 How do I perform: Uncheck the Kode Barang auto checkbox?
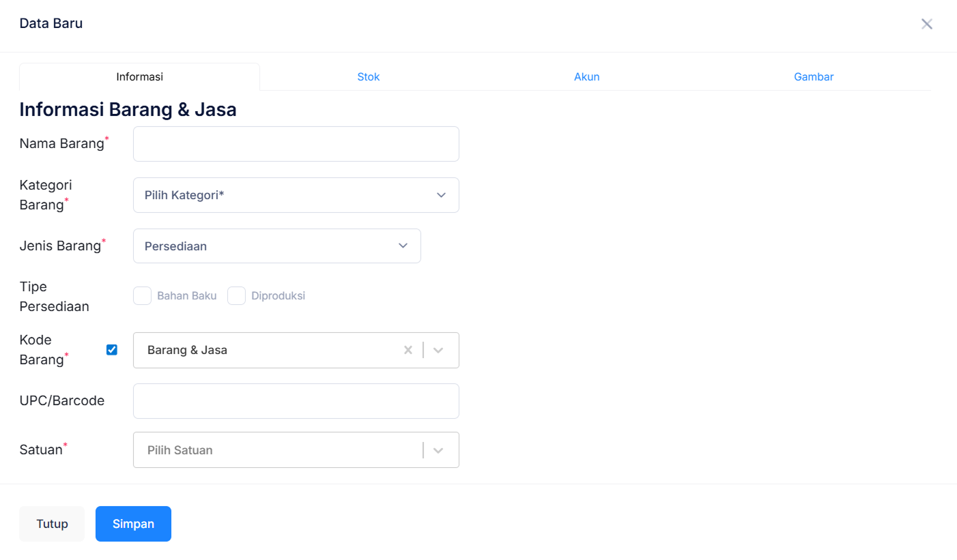point(112,350)
